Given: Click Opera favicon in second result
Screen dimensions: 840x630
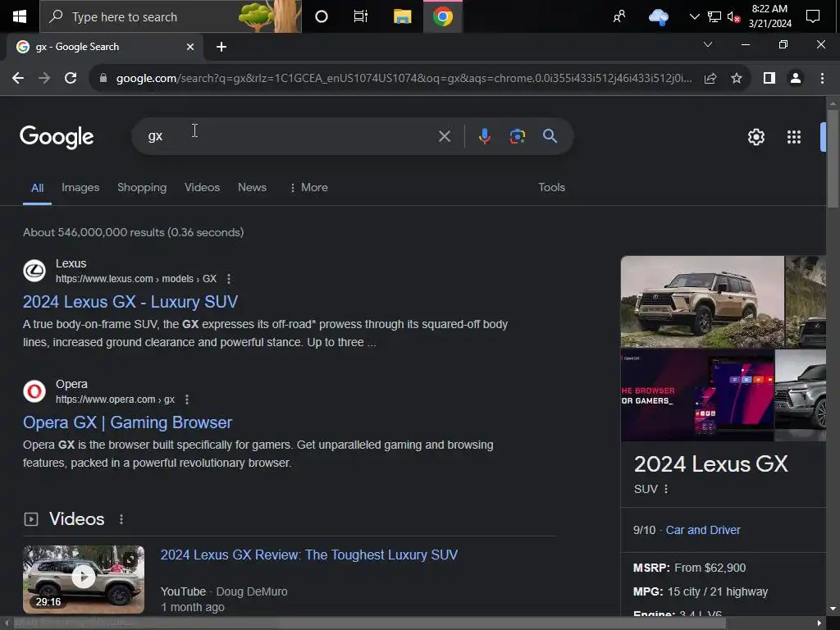Looking at the screenshot, I should coord(34,391).
